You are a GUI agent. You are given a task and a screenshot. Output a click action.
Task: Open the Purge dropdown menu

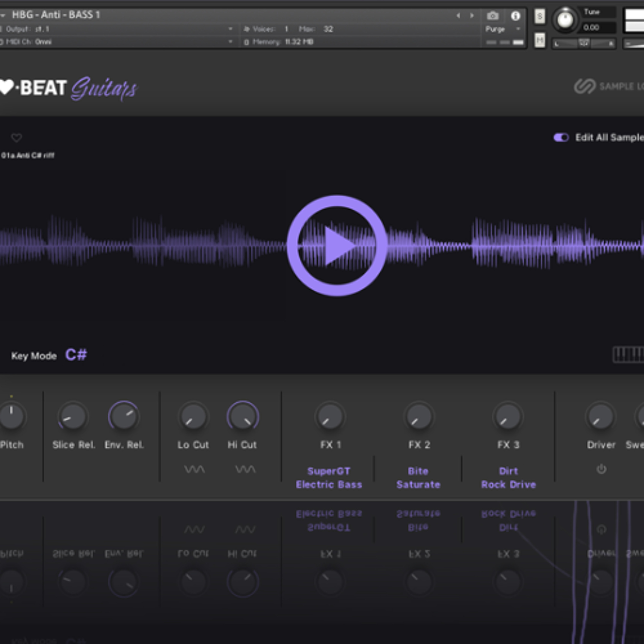[x=503, y=29]
